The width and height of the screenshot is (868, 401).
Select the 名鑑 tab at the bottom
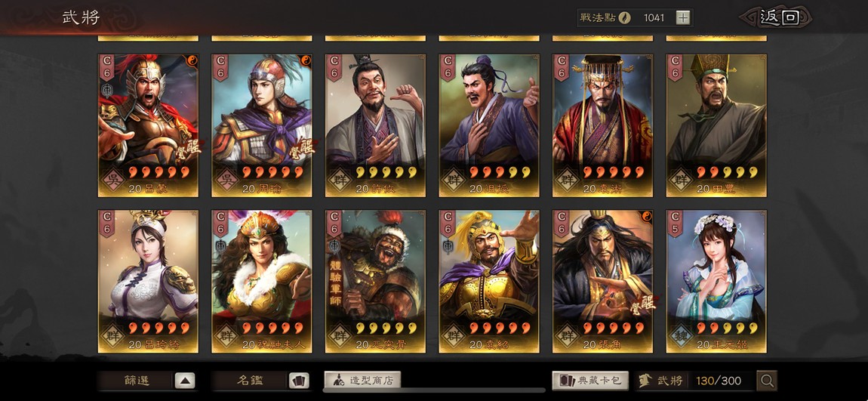251,381
